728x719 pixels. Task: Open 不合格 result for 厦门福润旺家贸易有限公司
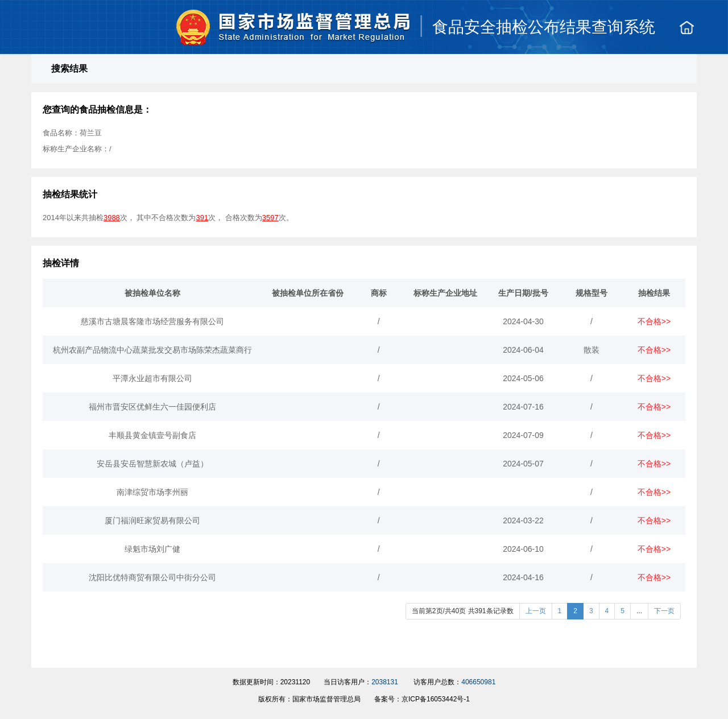(654, 520)
